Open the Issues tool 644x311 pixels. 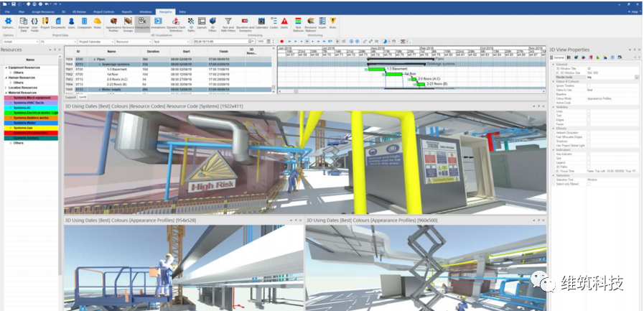tap(322, 23)
